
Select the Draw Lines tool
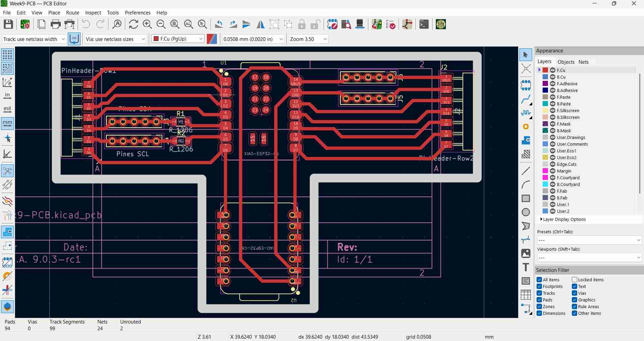[x=526, y=170]
